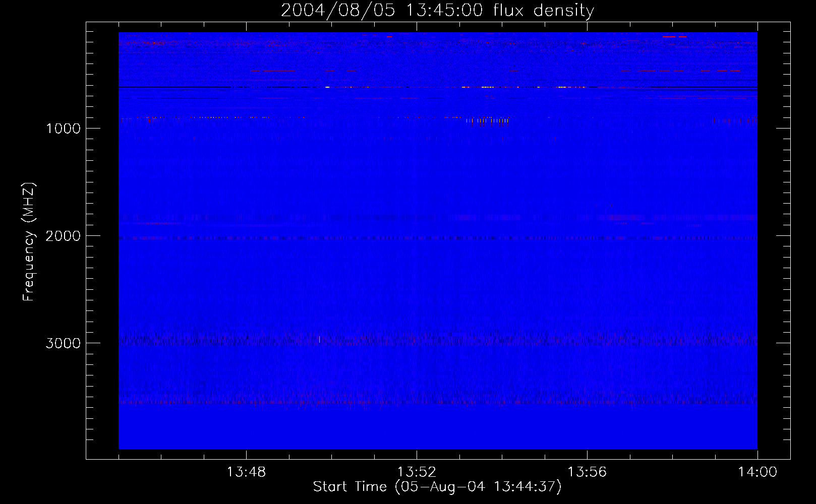Image resolution: width=816 pixels, height=504 pixels.
Task: Click the 2000 frequency tick label
Action: tap(63, 236)
